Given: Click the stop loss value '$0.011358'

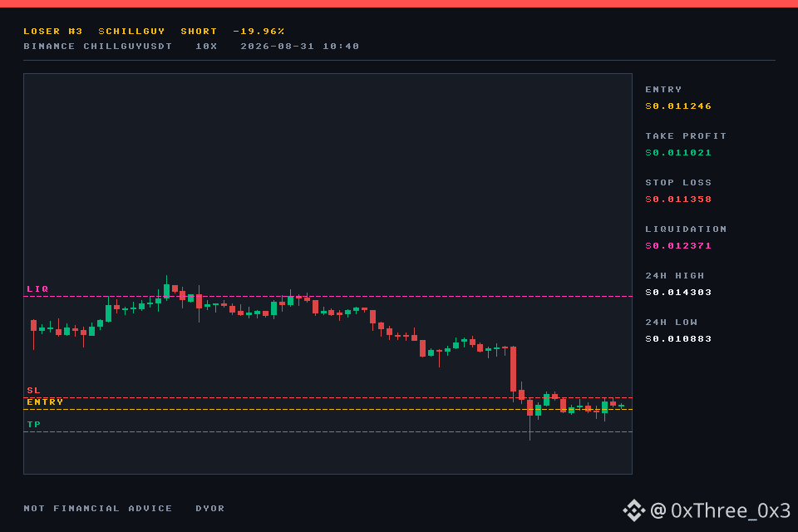Looking at the screenshot, I should point(678,199).
